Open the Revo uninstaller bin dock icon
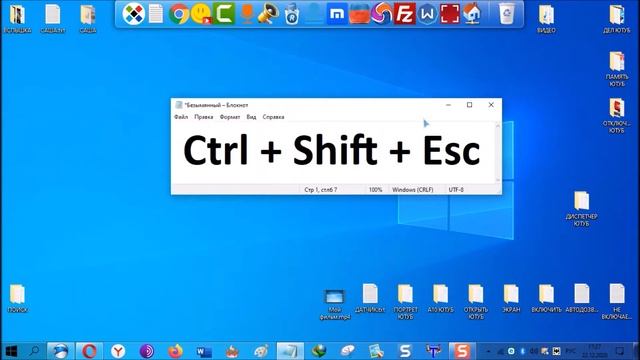 click(x=291, y=14)
